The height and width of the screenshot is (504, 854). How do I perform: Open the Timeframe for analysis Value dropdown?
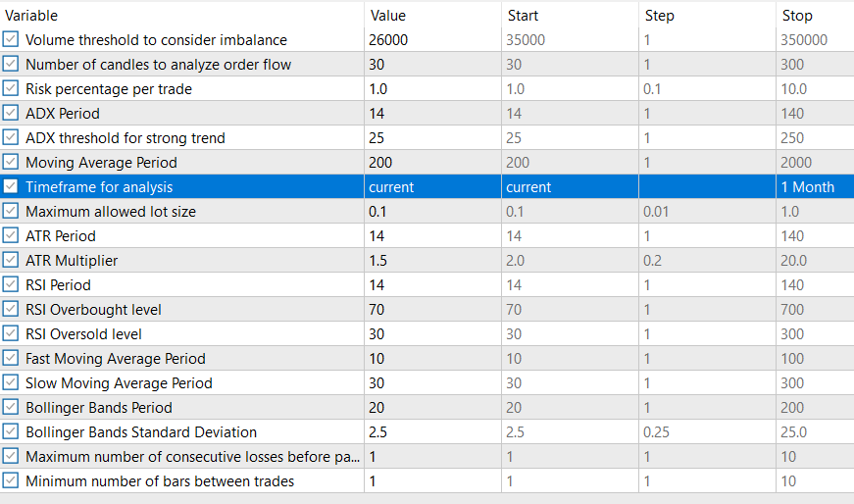[431, 187]
